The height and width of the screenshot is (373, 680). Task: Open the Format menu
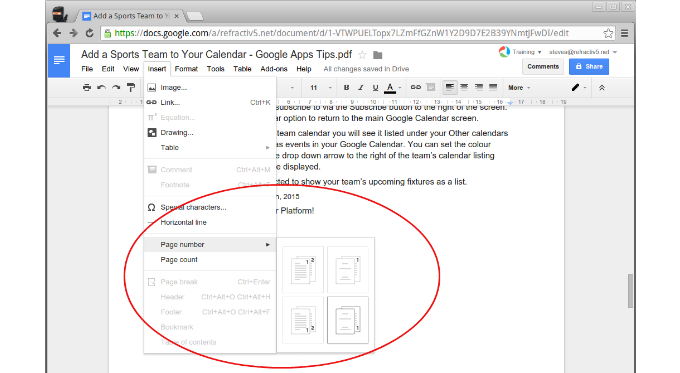pos(186,69)
